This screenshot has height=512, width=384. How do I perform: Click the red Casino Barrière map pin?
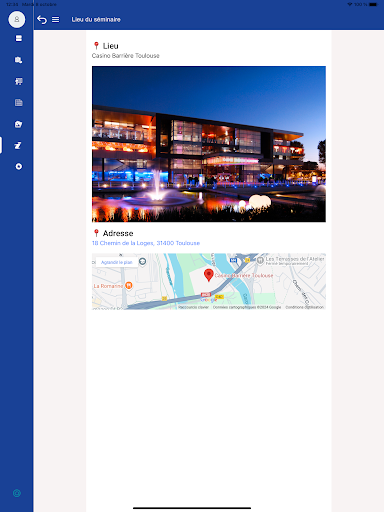[x=209, y=275]
